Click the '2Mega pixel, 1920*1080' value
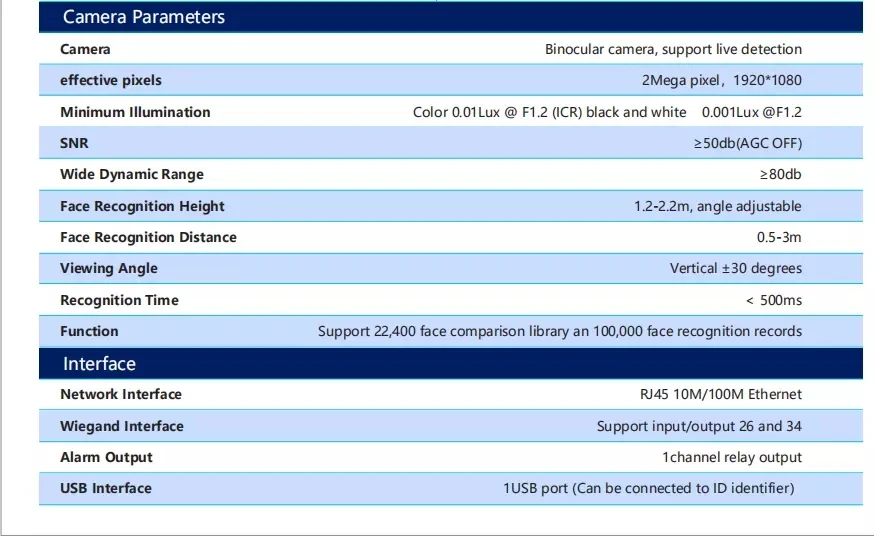The height and width of the screenshot is (536, 874). tap(721, 80)
